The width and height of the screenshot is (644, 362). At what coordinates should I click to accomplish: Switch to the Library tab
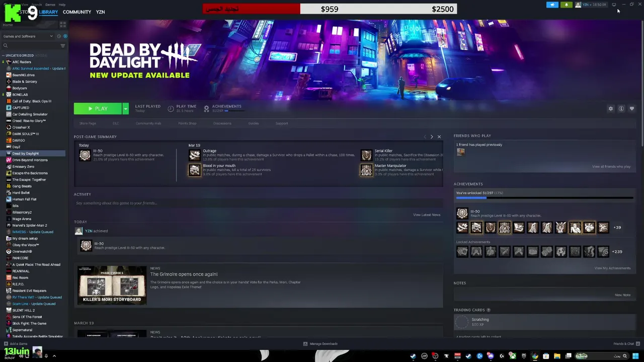click(48, 12)
